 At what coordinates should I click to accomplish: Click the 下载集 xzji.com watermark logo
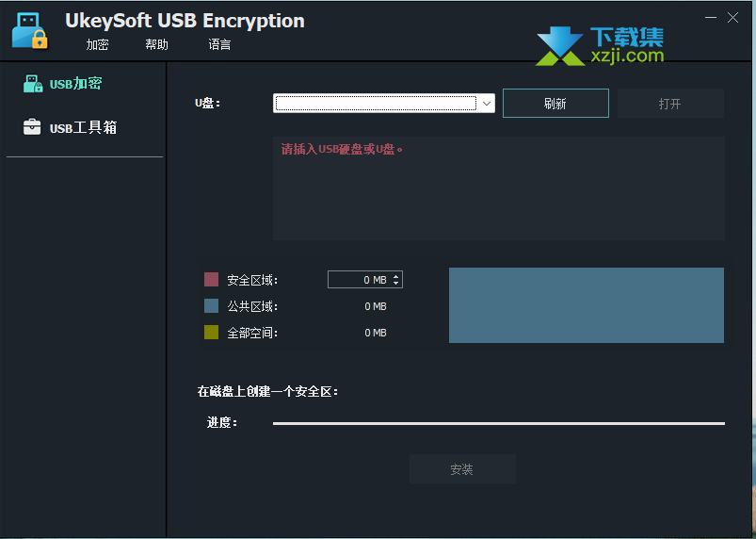(x=601, y=46)
